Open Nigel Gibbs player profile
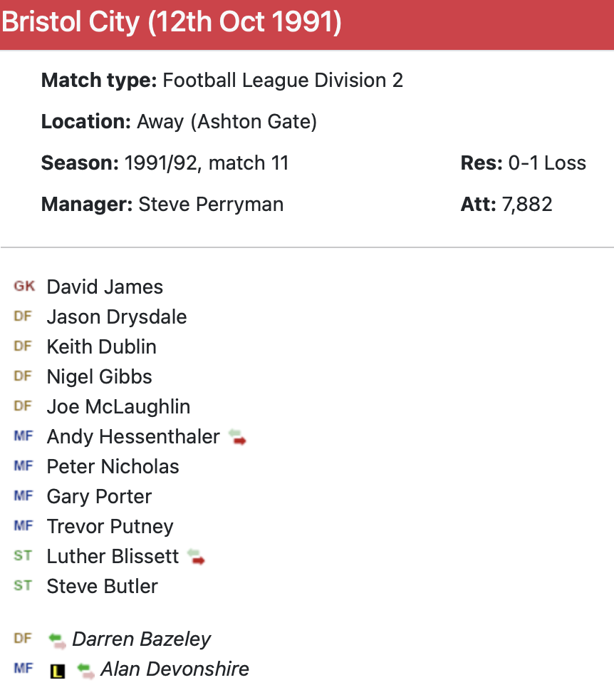The height and width of the screenshot is (700, 614). click(x=99, y=377)
